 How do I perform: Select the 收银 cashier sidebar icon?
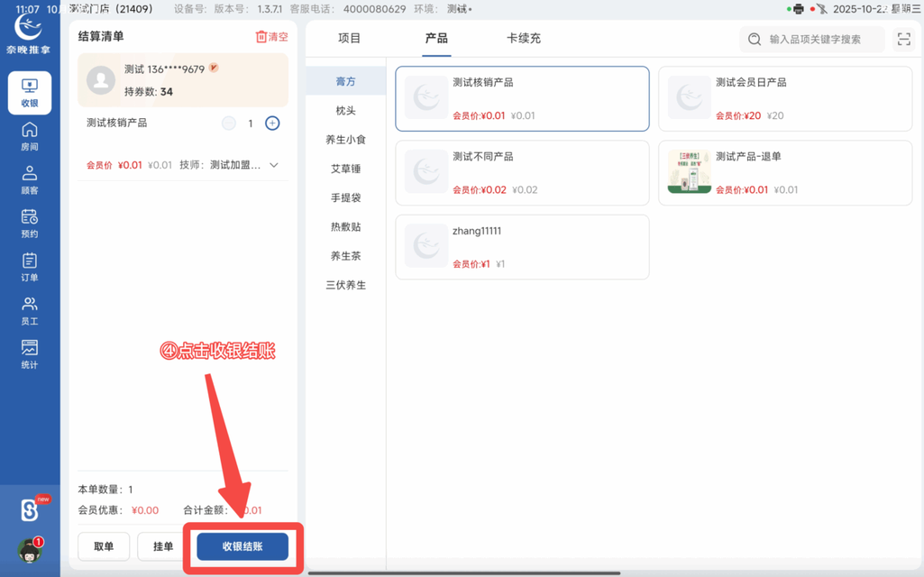30,92
